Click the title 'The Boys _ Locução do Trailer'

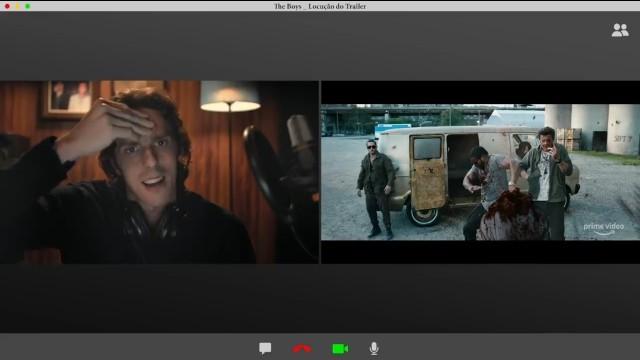320,6
